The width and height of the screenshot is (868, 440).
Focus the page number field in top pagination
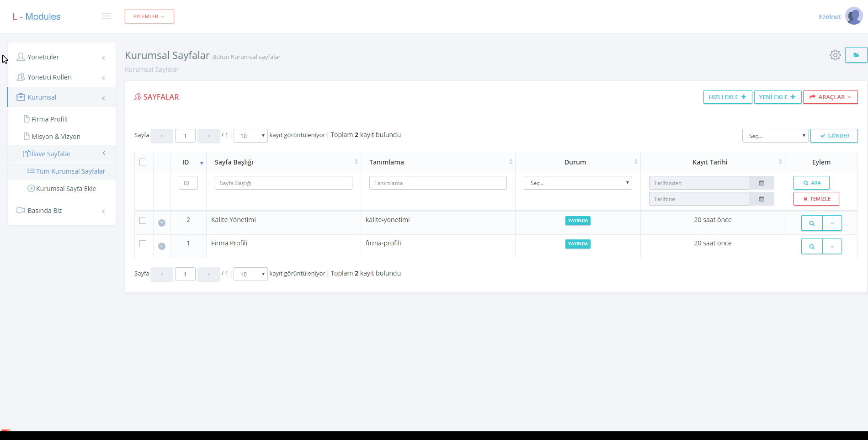[185, 136]
